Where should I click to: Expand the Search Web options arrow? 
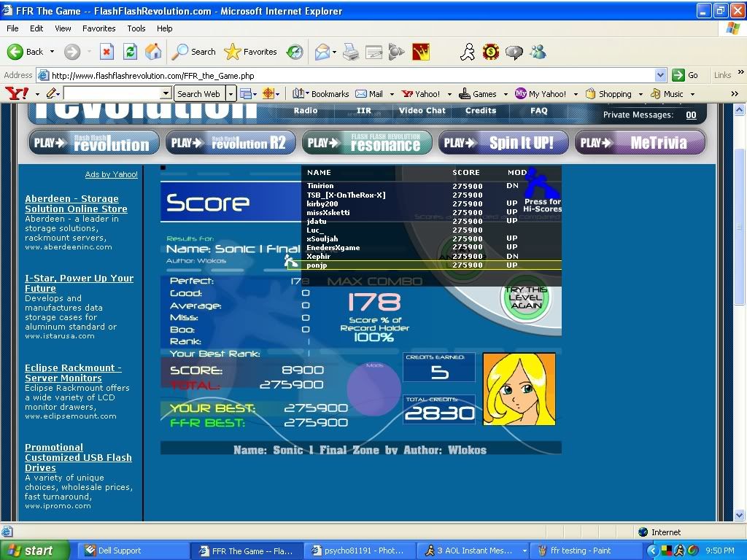point(231,93)
